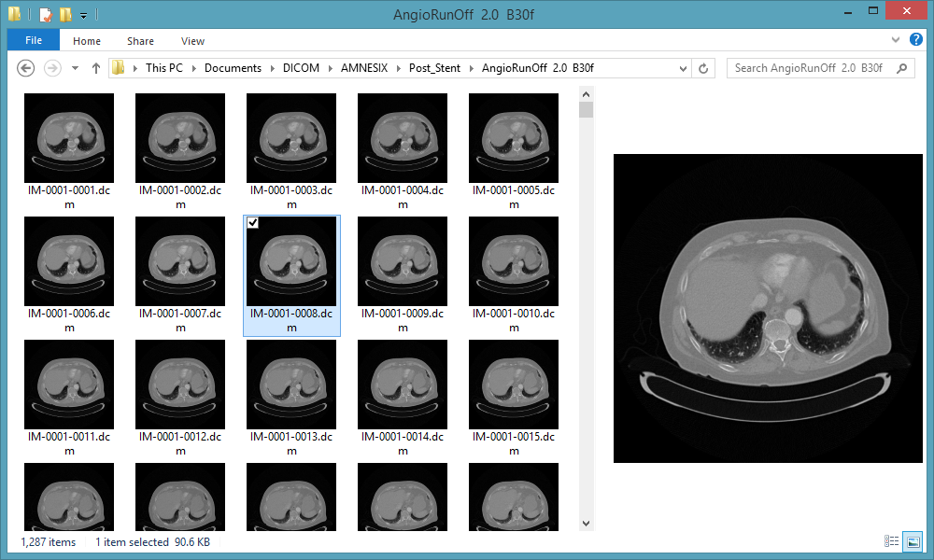Open the File menu
Screen dimensions: 934x560
point(33,40)
